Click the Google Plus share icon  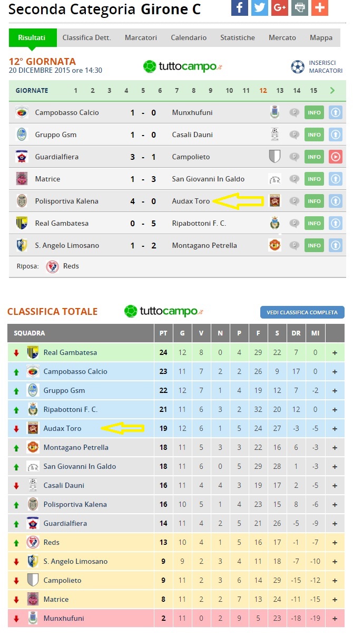click(x=279, y=7)
